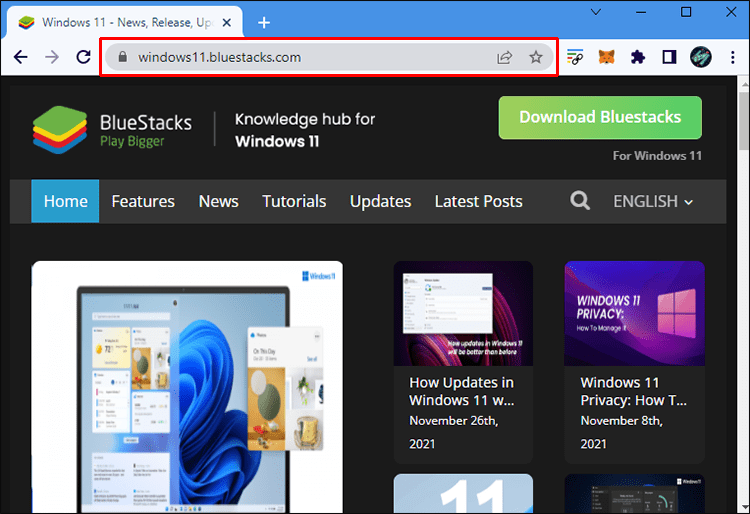Expand the ENGLISH language dropdown
The width and height of the screenshot is (750, 514).
click(653, 201)
